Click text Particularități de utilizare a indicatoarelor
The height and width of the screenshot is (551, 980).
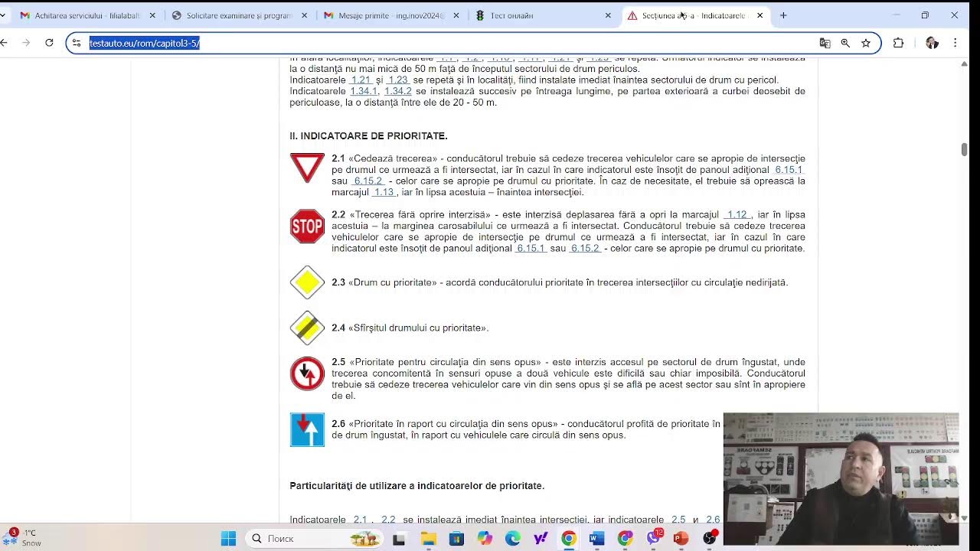coord(416,486)
